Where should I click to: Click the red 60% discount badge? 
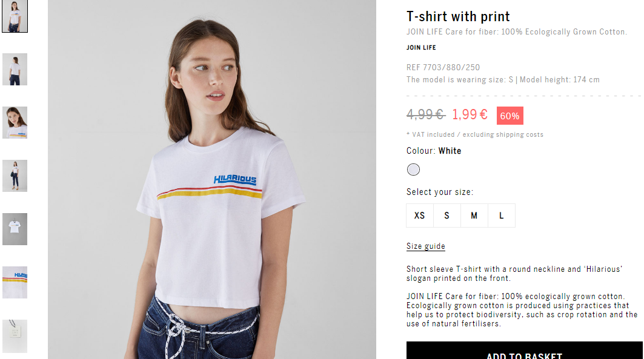(510, 116)
